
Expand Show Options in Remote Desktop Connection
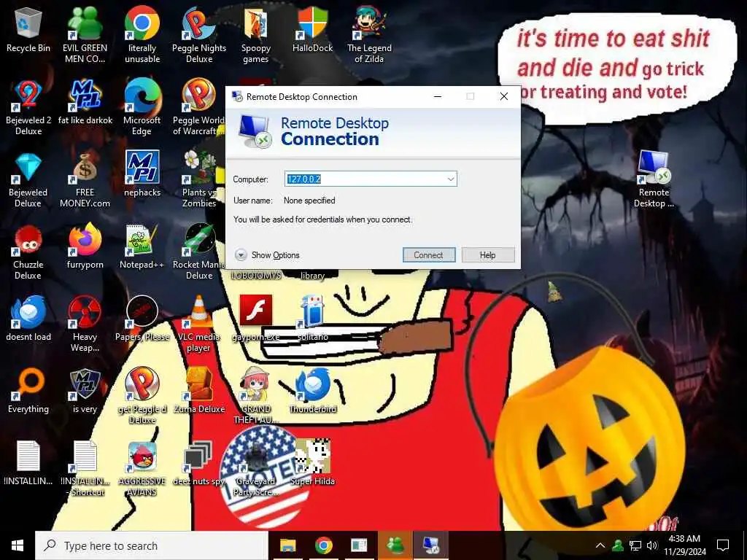pos(267,255)
